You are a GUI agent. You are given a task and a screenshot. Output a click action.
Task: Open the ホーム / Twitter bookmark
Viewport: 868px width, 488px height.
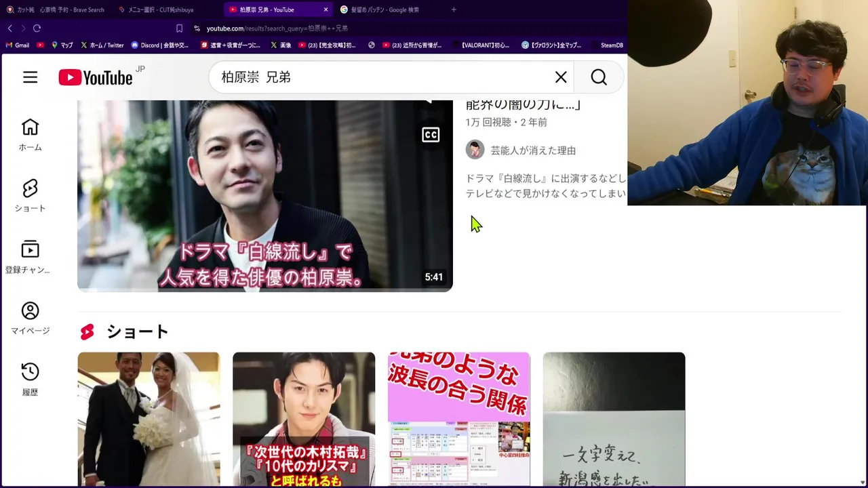(102, 45)
